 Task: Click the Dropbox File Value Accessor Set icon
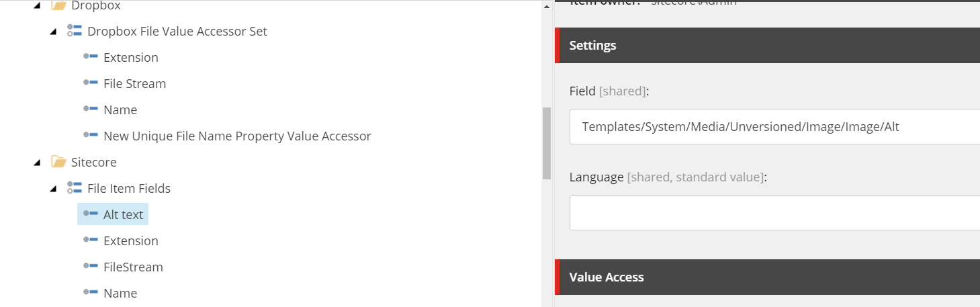pyautogui.click(x=75, y=31)
